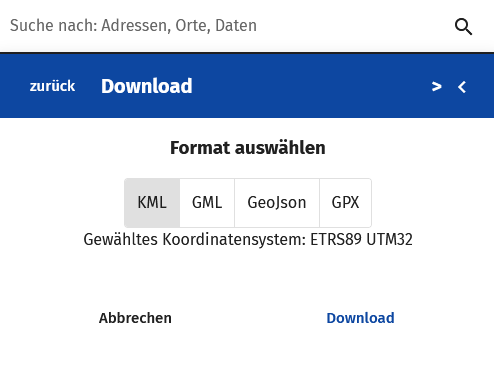Click the left-pointing chevron in blue header
Image resolution: width=494 pixels, height=365 pixels.
(462, 87)
